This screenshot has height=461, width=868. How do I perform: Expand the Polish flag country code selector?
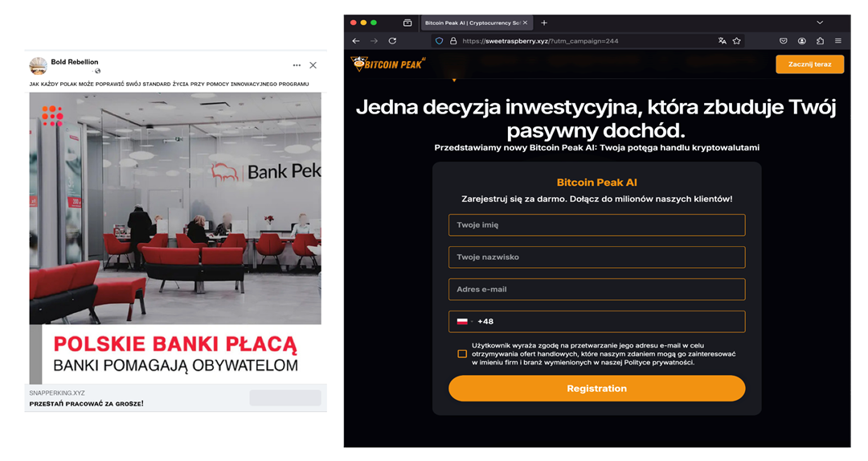click(x=465, y=321)
